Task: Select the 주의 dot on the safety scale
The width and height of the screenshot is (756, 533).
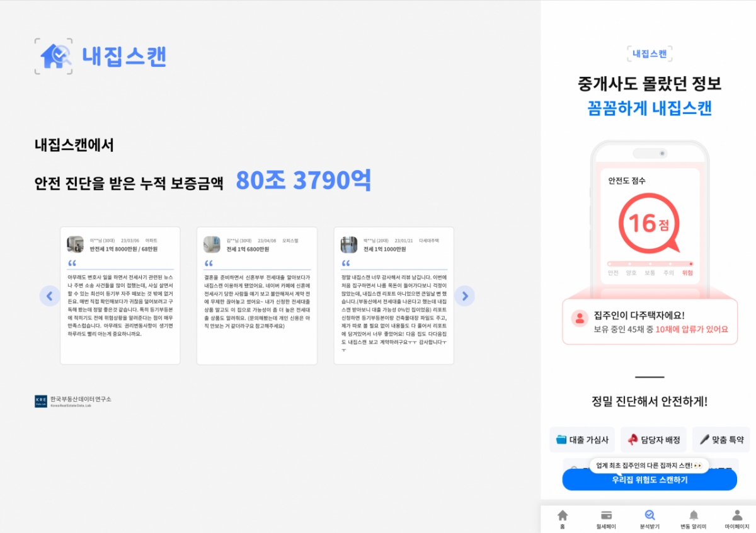Action: click(670, 264)
